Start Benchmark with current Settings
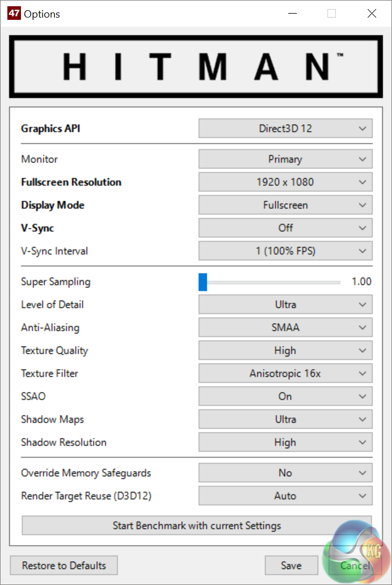The height and width of the screenshot is (585, 392). [x=197, y=525]
